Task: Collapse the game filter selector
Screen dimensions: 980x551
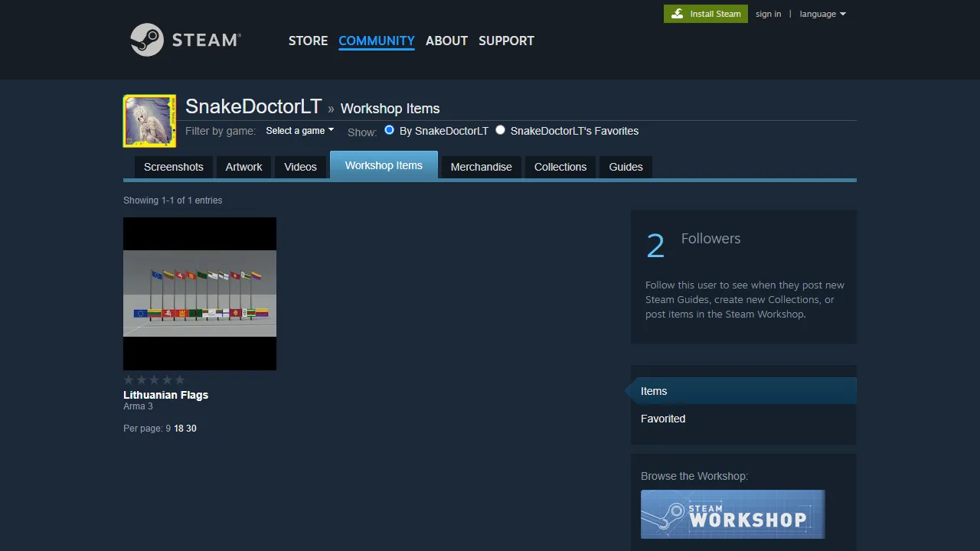Action: coord(299,130)
